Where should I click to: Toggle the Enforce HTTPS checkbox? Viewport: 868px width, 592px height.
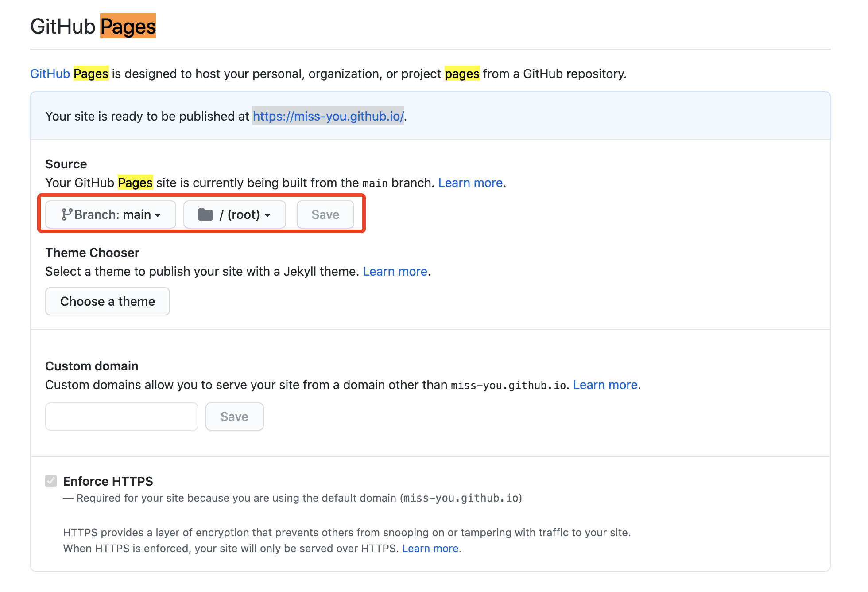point(51,481)
